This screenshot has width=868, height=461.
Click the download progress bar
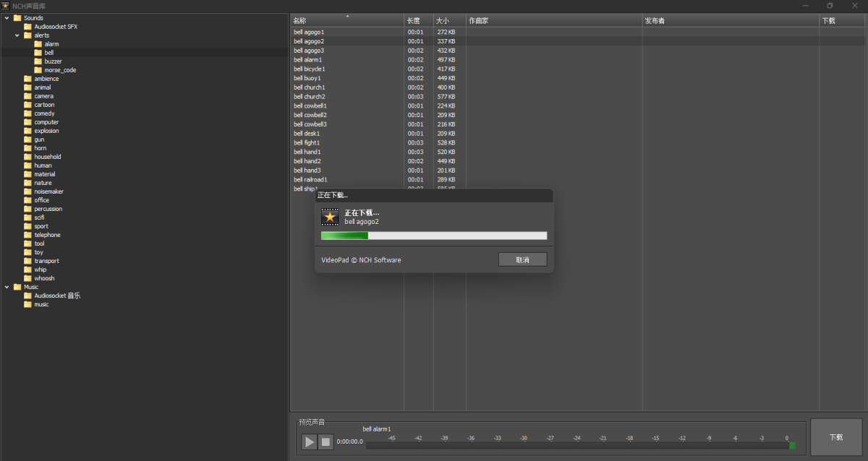(x=434, y=236)
